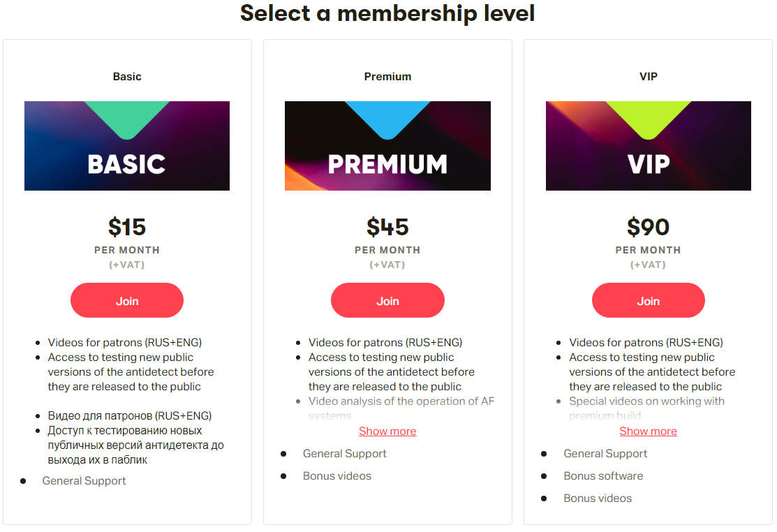
Task: Join the Premium $45 membership
Action: click(x=387, y=301)
